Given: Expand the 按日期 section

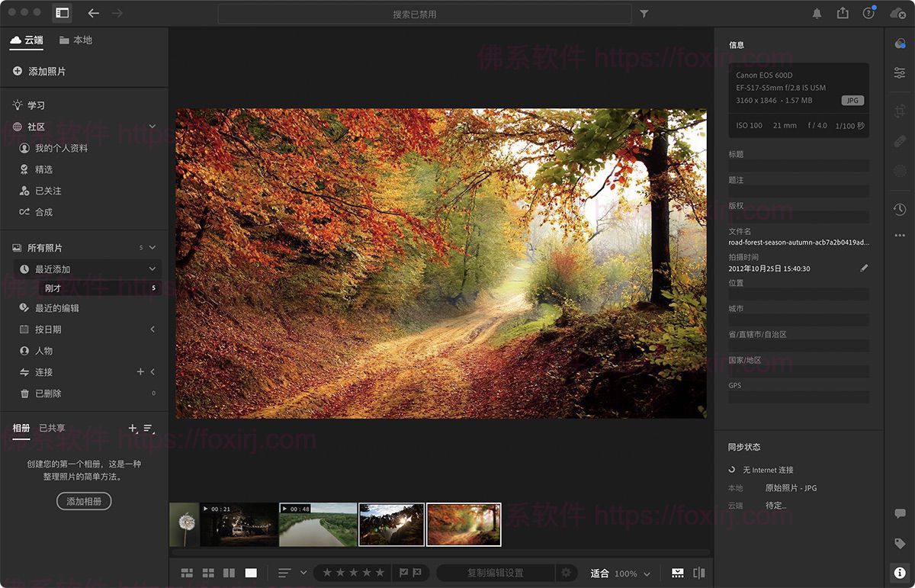Looking at the screenshot, I should [152, 329].
